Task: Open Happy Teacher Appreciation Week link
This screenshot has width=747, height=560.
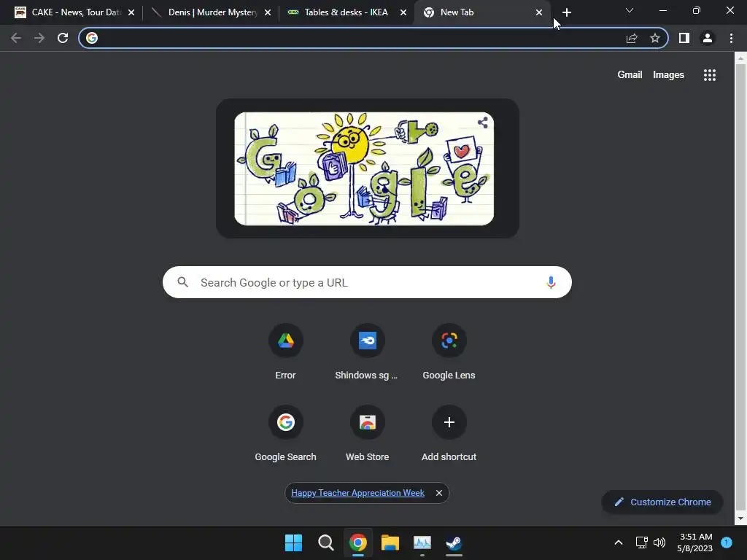Action: click(357, 493)
